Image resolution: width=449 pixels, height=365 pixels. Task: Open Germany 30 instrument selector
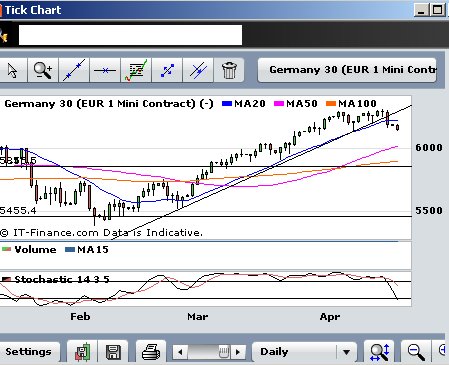coord(347,70)
